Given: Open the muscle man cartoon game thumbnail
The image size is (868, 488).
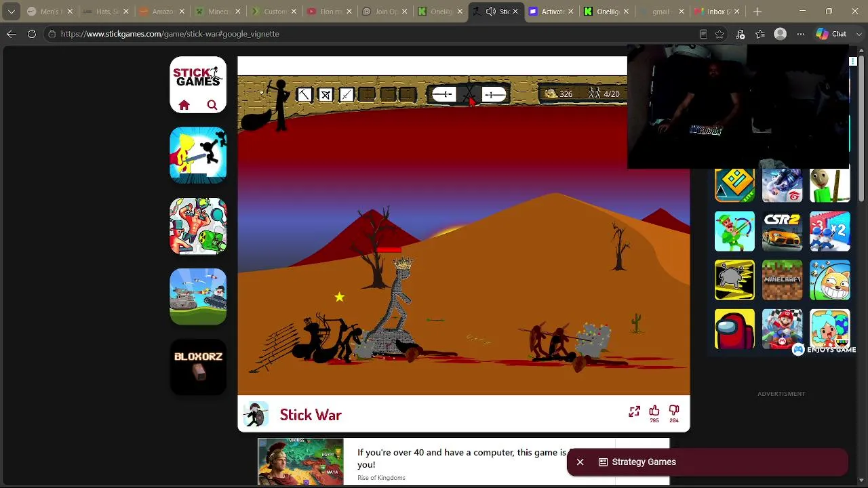Looking at the screenshot, I should 198,226.
